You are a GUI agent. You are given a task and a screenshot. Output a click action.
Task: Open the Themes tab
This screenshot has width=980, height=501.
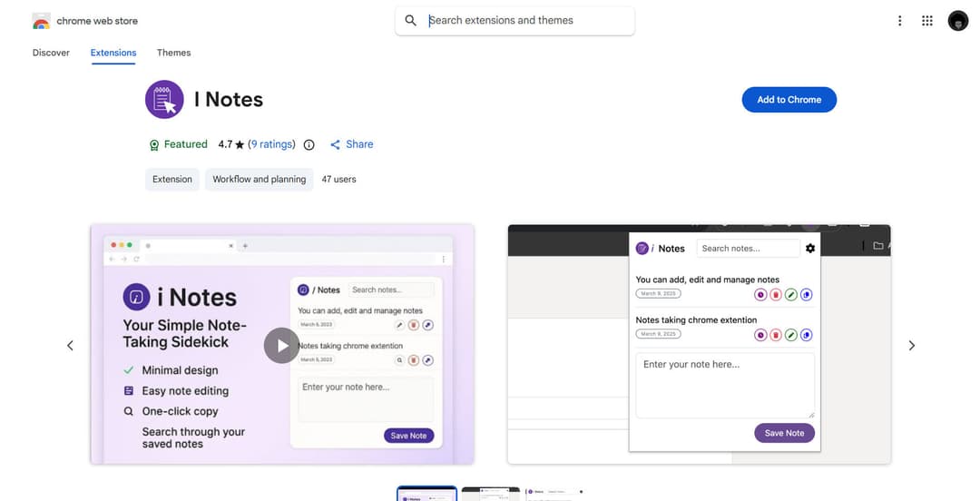coord(173,53)
